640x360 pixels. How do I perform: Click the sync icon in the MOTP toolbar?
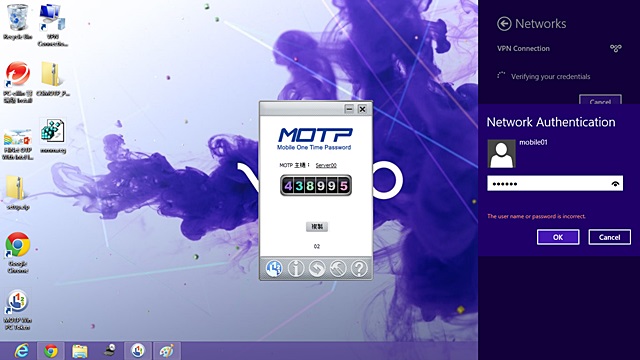(317, 269)
